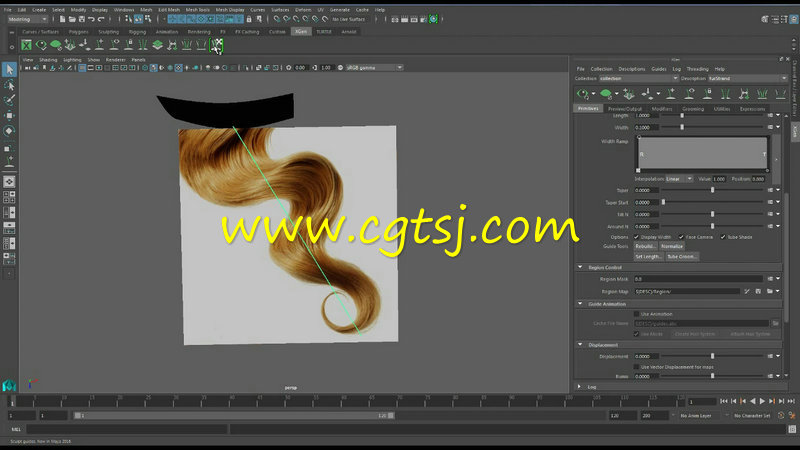This screenshot has width=800, height=450.
Task: Collapse the Guide Animation section
Action: click(x=580, y=304)
